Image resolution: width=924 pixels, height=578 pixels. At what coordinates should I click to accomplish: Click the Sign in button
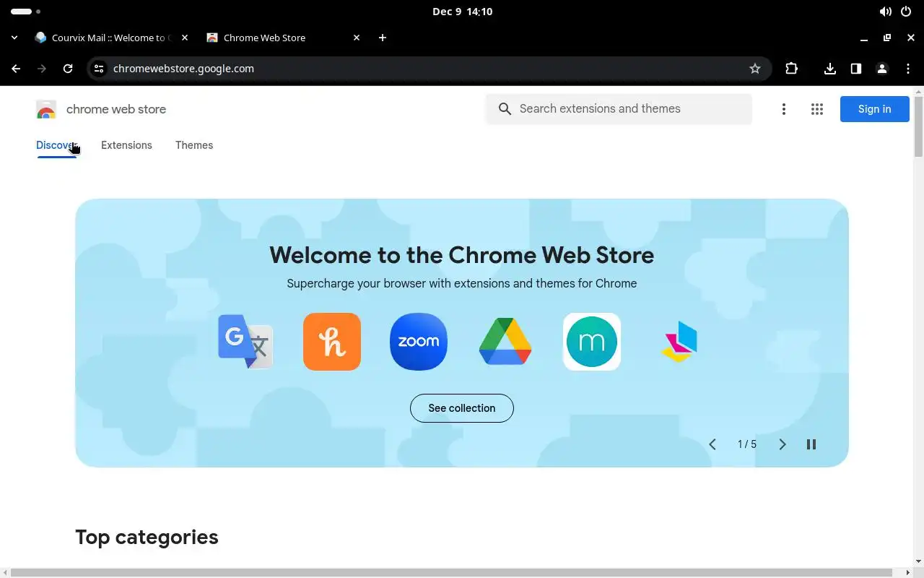click(x=875, y=109)
